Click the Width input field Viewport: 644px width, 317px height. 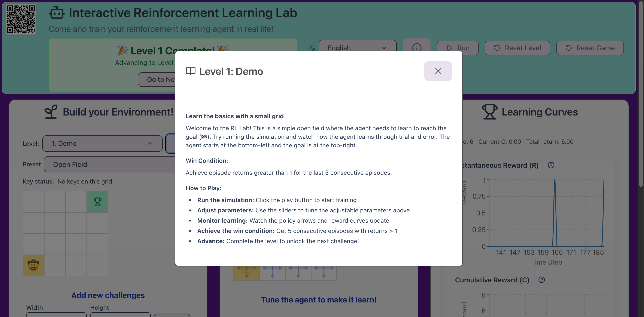pyautogui.click(x=56, y=314)
